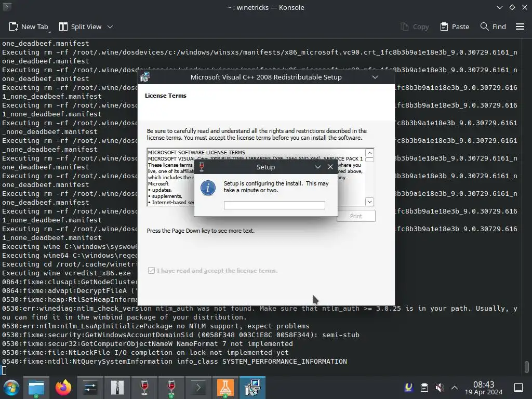Click the Konsole maximize diamond button

(512, 7)
